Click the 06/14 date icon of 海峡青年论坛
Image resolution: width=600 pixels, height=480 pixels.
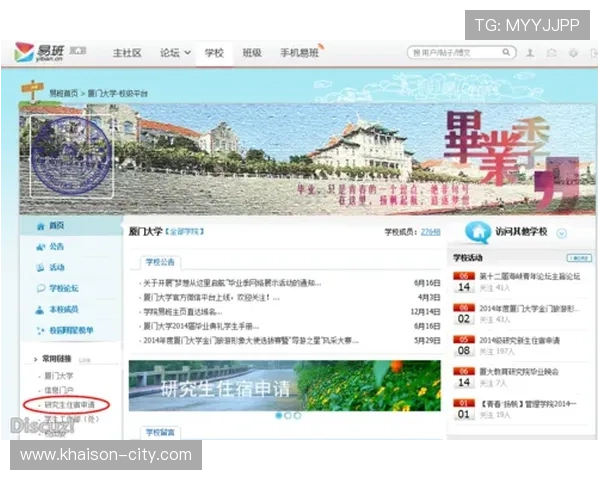coord(464,282)
